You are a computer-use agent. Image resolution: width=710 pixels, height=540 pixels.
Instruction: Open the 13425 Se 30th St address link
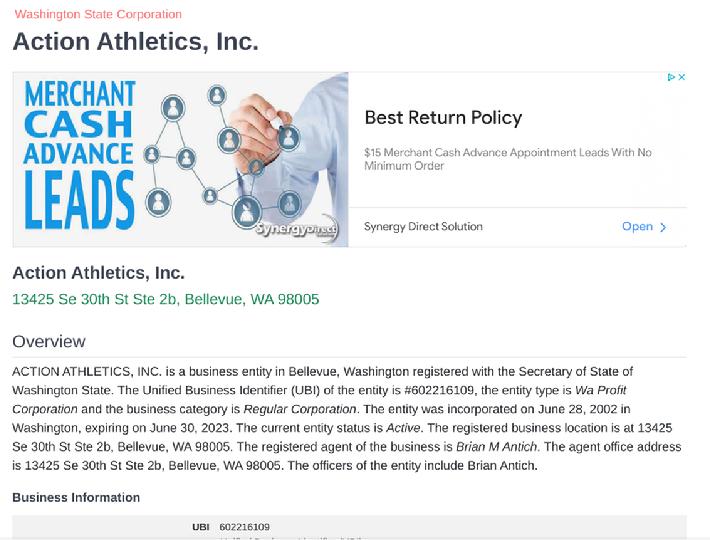coord(166,299)
